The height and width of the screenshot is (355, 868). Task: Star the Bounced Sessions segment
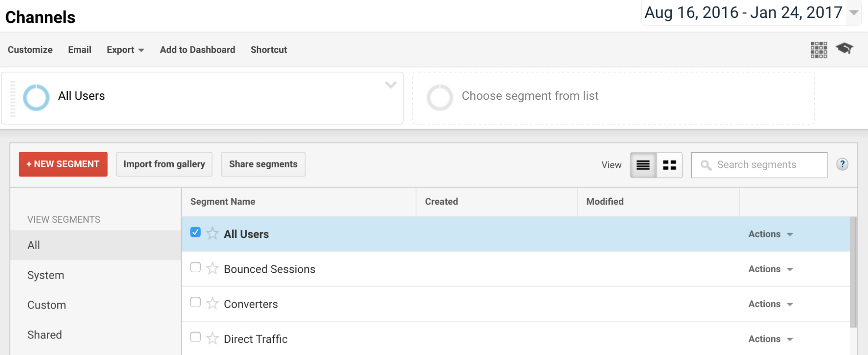coord(212,269)
